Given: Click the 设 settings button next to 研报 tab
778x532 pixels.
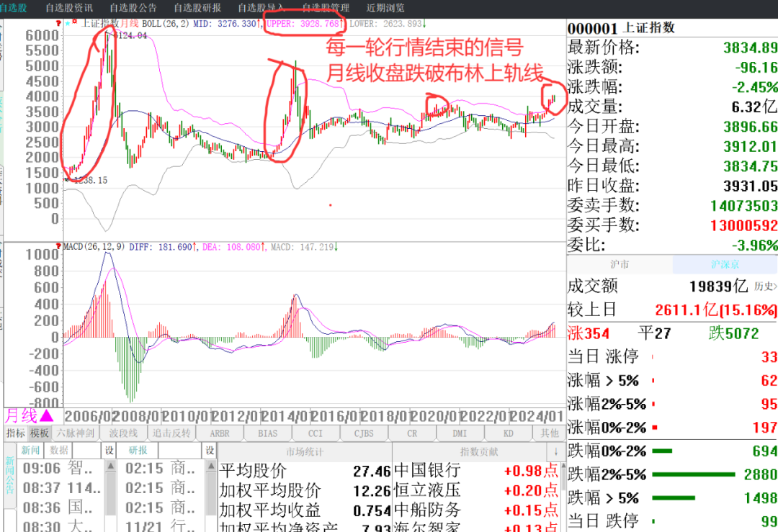Looking at the screenshot, I should tap(210, 450).
